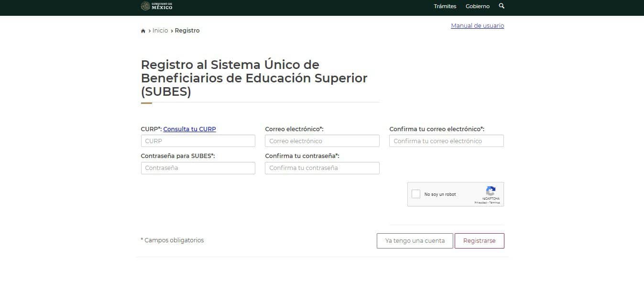
Task: Open reCAPTCHA Términos link
Action: 494,203
